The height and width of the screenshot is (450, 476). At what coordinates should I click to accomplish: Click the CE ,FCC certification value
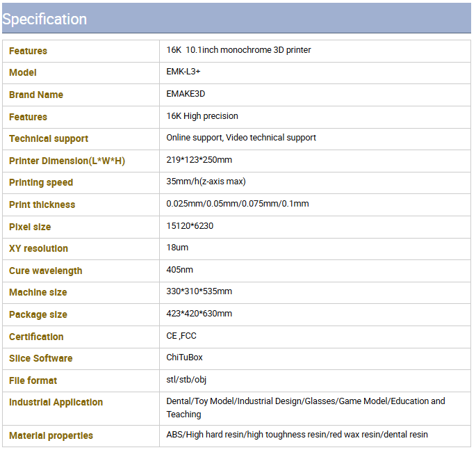(x=181, y=336)
